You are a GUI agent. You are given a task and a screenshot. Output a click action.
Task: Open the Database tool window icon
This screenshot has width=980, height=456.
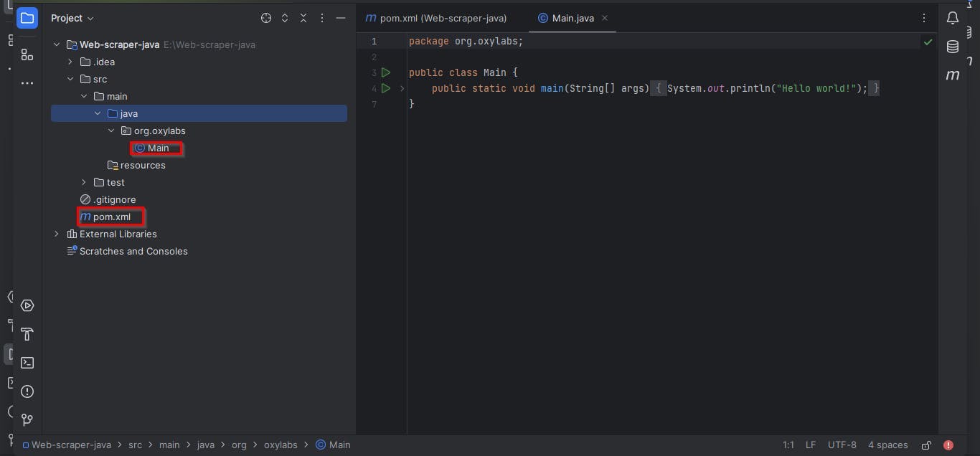[953, 47]
